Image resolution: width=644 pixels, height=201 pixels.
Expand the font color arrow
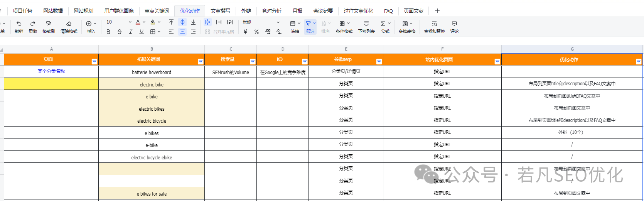[x=144, y=22]
